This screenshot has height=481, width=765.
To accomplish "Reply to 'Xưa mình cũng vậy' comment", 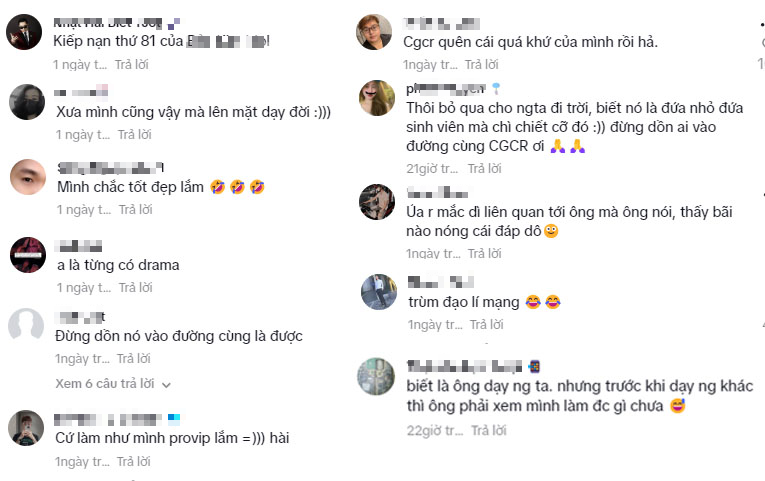I will [135, 135].
